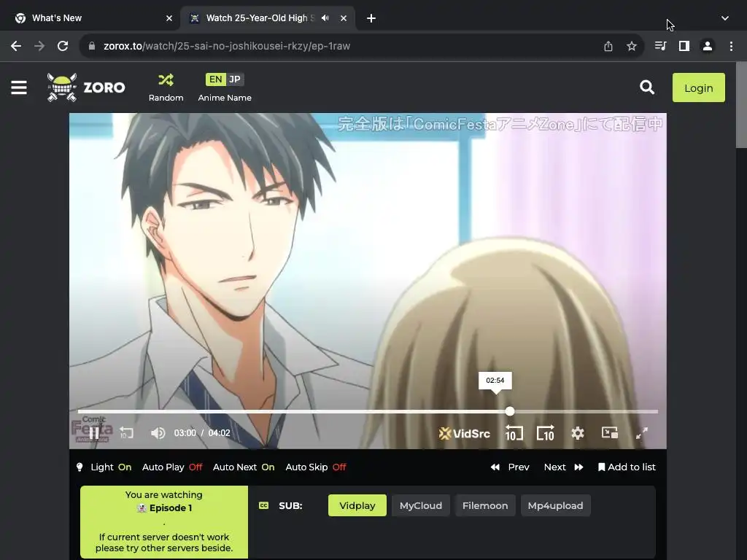
Task: Open video player settings gear
Action: tap(578, 433)
